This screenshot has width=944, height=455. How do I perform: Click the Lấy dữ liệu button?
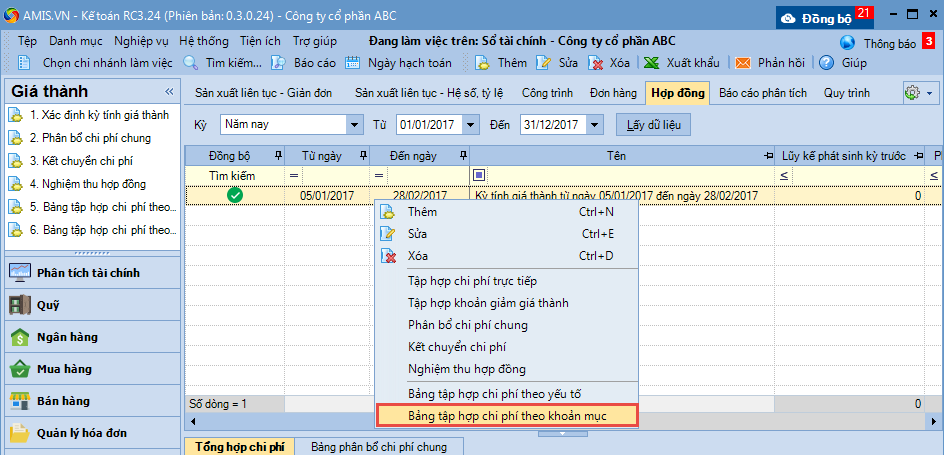point(653,125)
